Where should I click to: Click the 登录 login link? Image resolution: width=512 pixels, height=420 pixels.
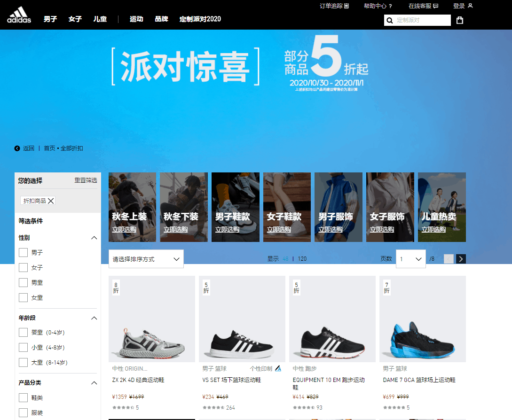(459, 6)
